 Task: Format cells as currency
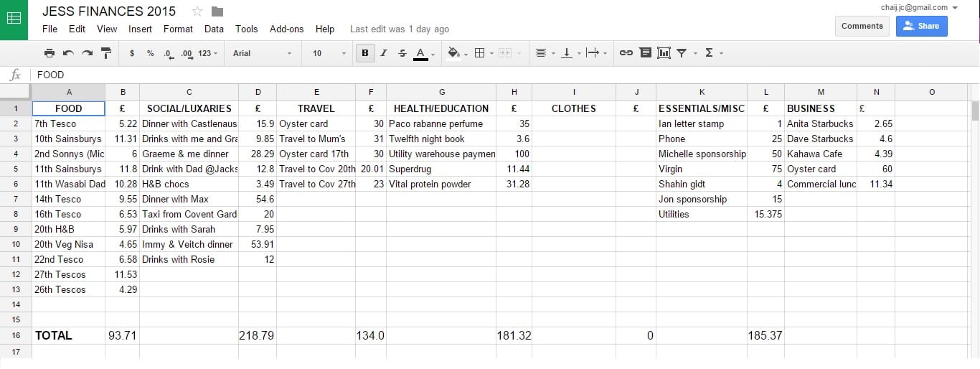point(132,53)
